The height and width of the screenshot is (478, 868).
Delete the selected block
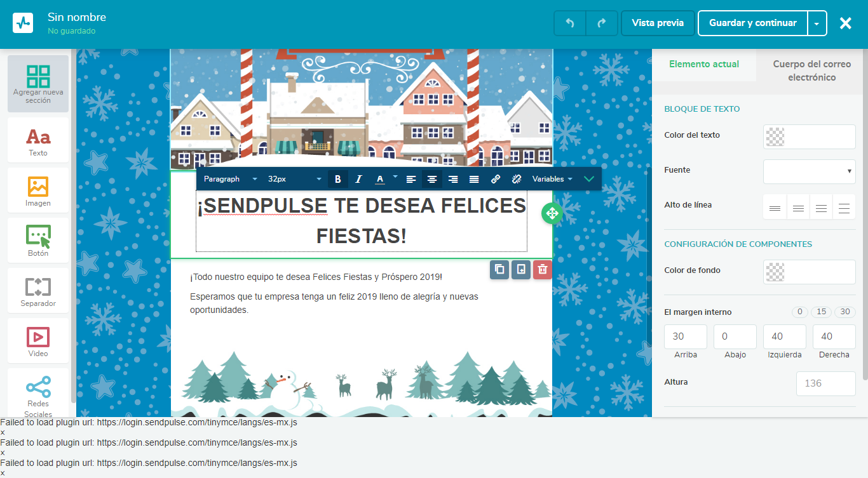click(543, 269)
